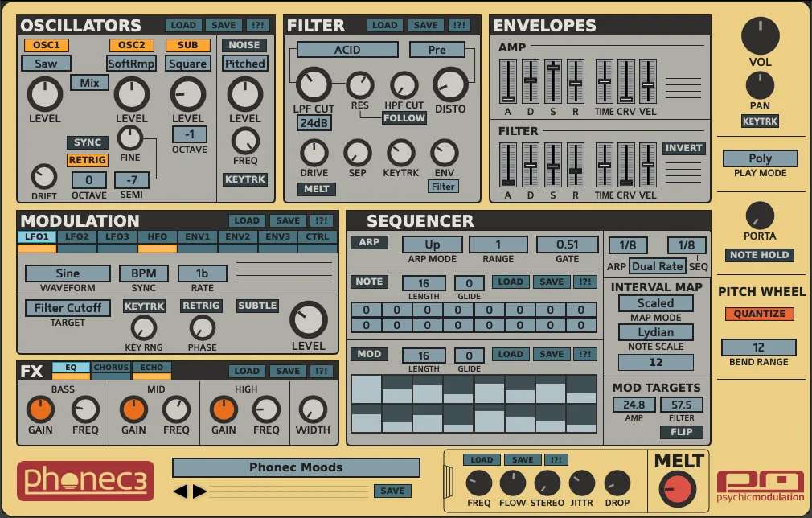Click the OSC2 FINE tune knob
Viewport: 812px width, 518px height.
(130, 138)
